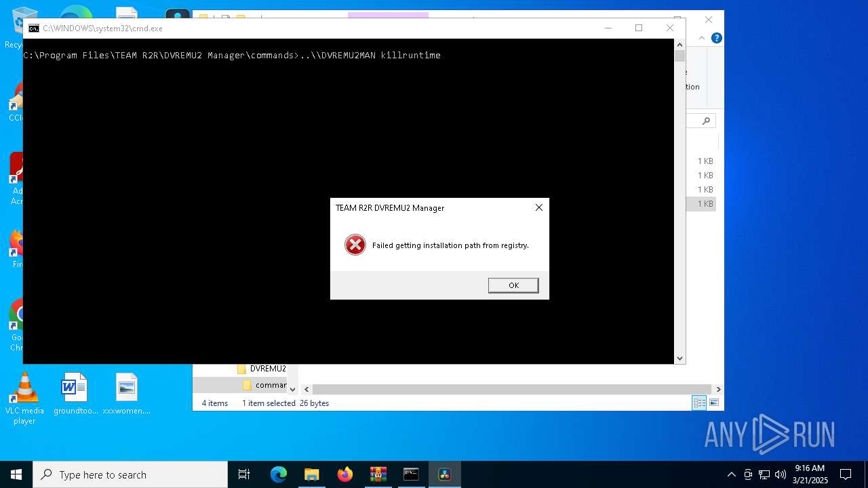Close the TEAM R2R DVREMU2 Manager dialog
The height and width of the screenshot is (488, 868).
[x=539, y=207]
